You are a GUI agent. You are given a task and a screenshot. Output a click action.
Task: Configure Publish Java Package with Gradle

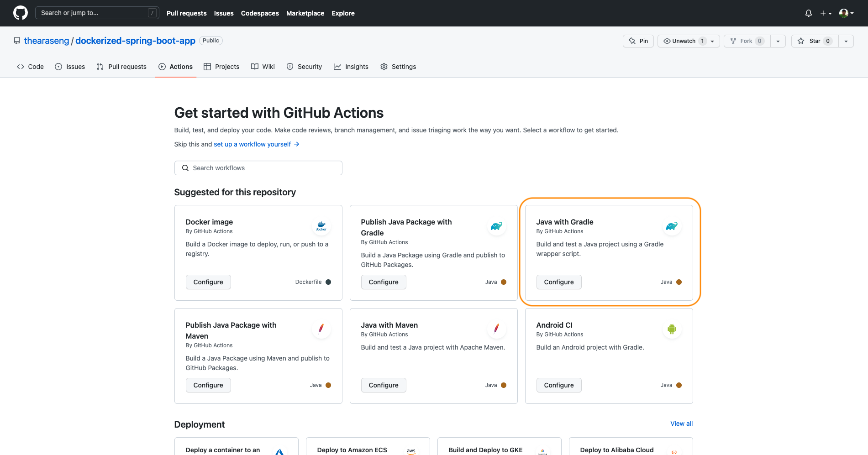click(384, 282)
